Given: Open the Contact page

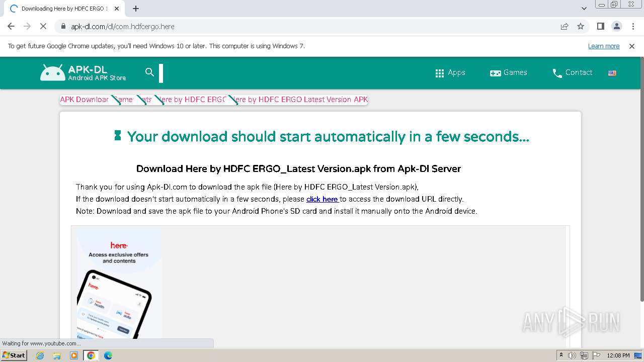Looking at the screenshot, I should point(572,72).
